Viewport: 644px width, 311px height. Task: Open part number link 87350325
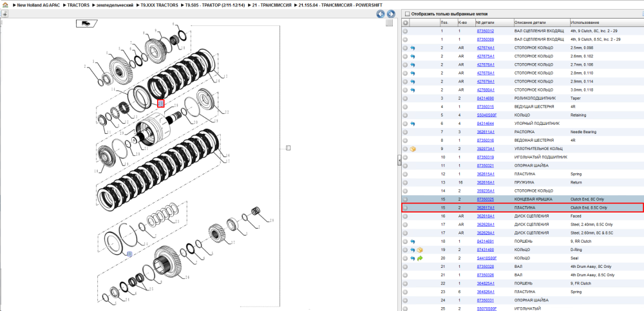(x=485, y=199)
